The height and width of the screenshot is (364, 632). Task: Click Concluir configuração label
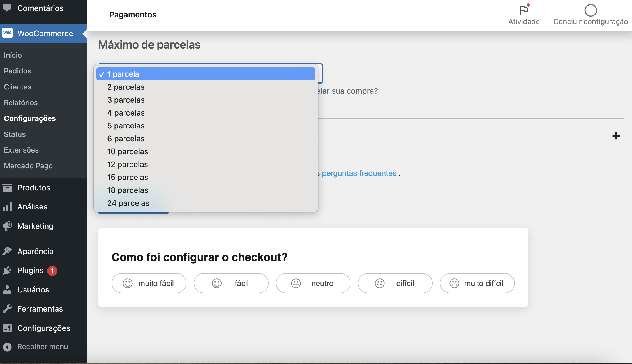(591, 22)
